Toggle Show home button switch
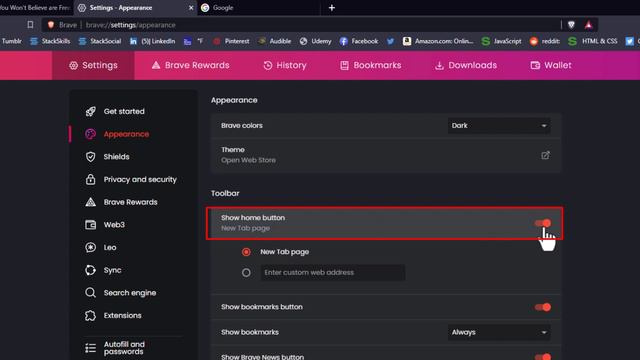 [543, 223]
